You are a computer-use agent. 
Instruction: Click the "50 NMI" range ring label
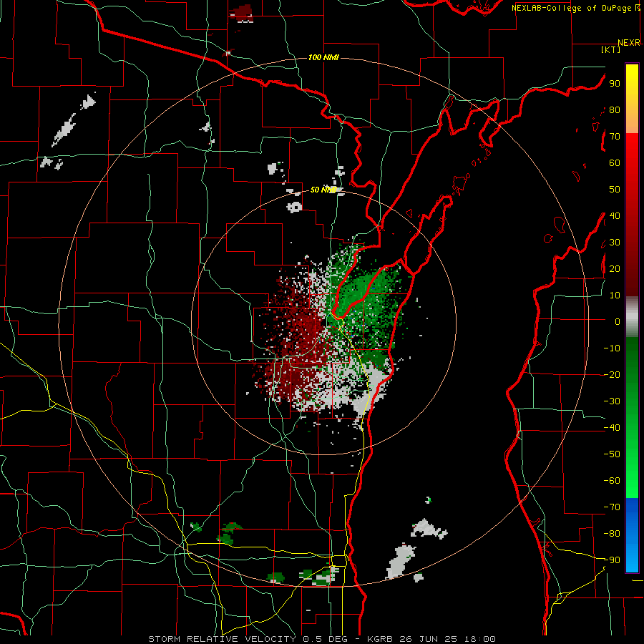(x=323, y=190)
